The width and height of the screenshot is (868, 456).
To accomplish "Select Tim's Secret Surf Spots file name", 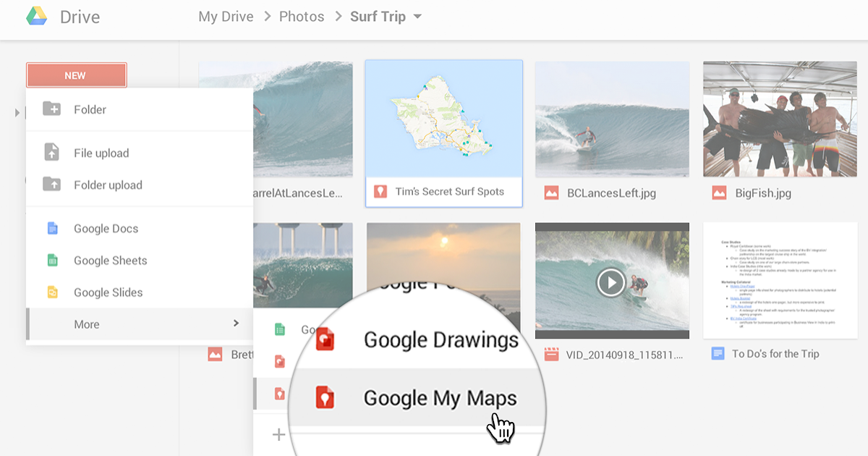I will tap(449, 192).
